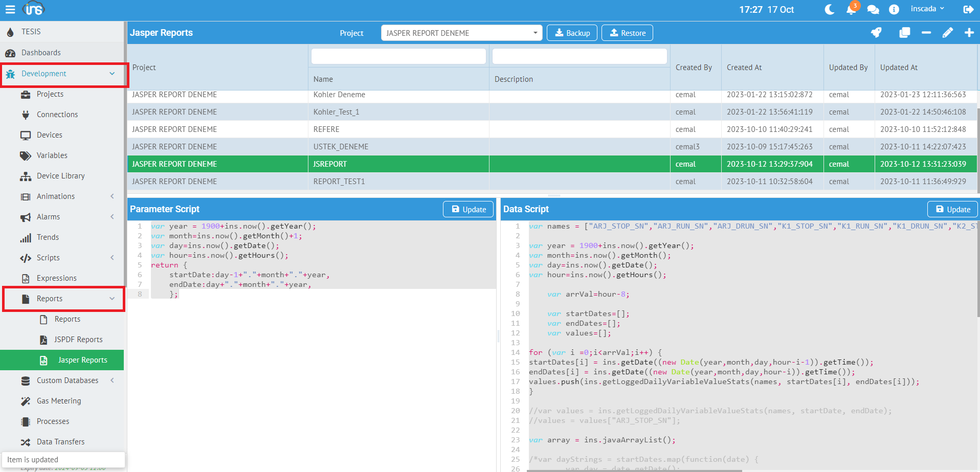The height and width of the screenshot is (472, 980).
Task: Update the Data Script
Action: (952, 209)
